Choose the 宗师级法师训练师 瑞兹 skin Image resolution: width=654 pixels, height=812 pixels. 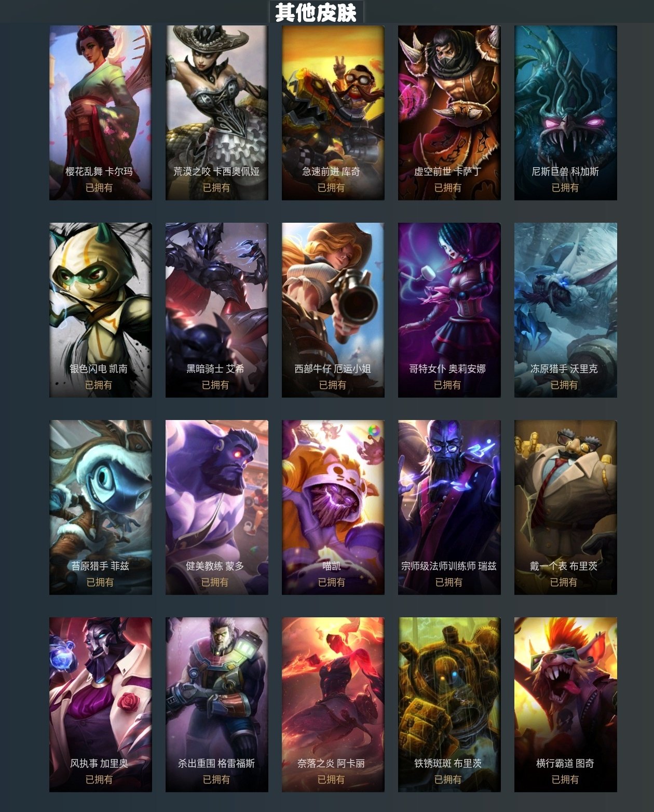tap(449, 507)
